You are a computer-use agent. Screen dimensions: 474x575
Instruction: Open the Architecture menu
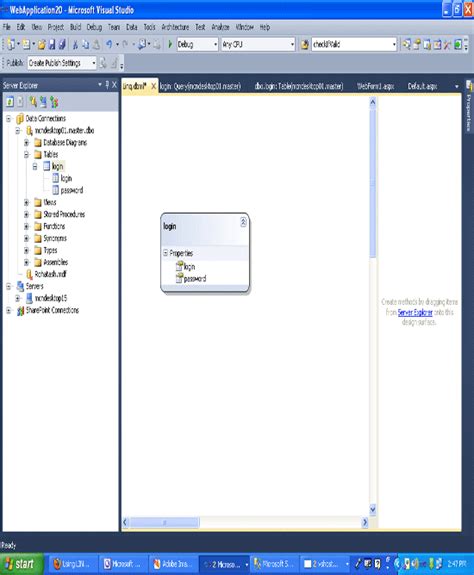pos(175,27)
